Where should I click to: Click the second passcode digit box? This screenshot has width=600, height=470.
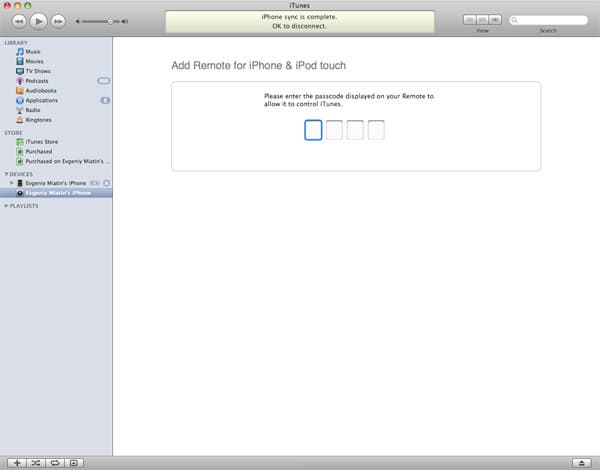point(334,130)
